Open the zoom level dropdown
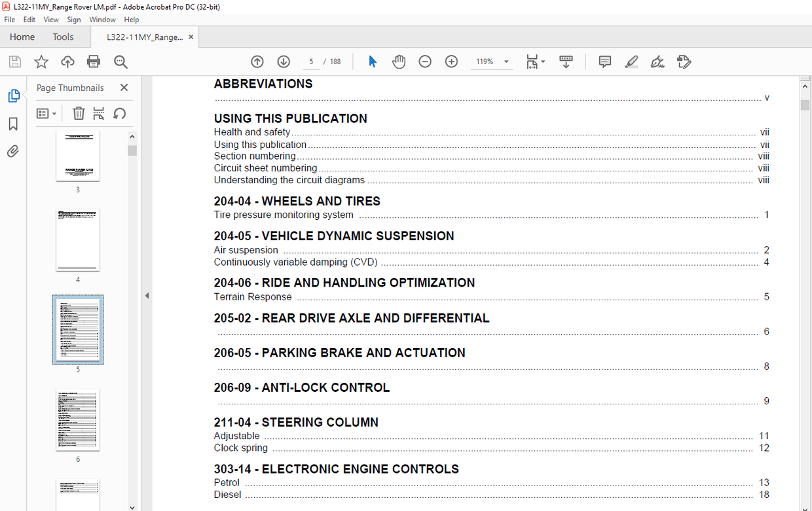 pyautogui.click(x=506, y=61)
